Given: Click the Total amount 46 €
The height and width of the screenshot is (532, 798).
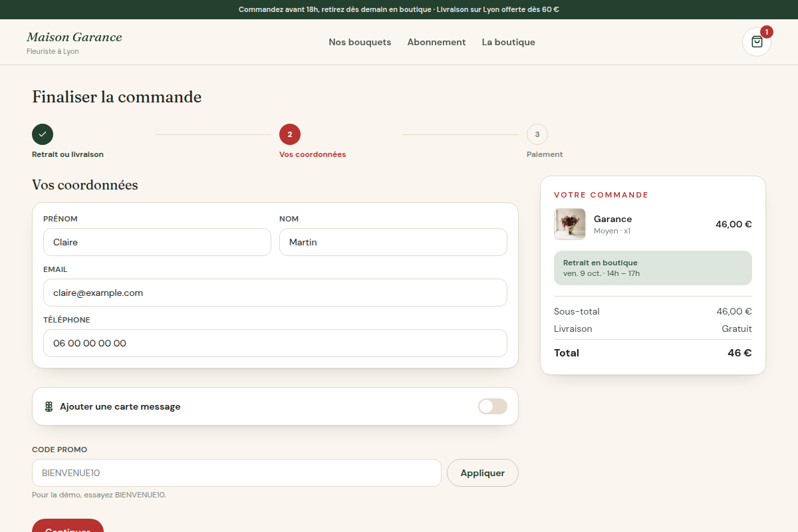Looking at the screenshot, I should (739, 353).
